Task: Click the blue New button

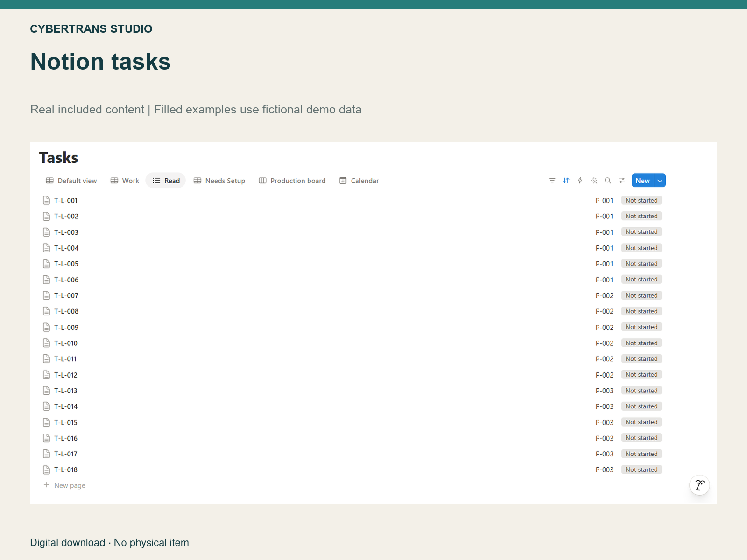Action: tap(643, 181)
